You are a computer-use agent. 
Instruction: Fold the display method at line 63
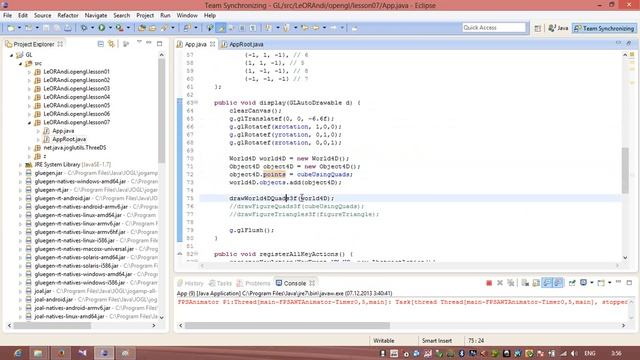pos(196,103)
